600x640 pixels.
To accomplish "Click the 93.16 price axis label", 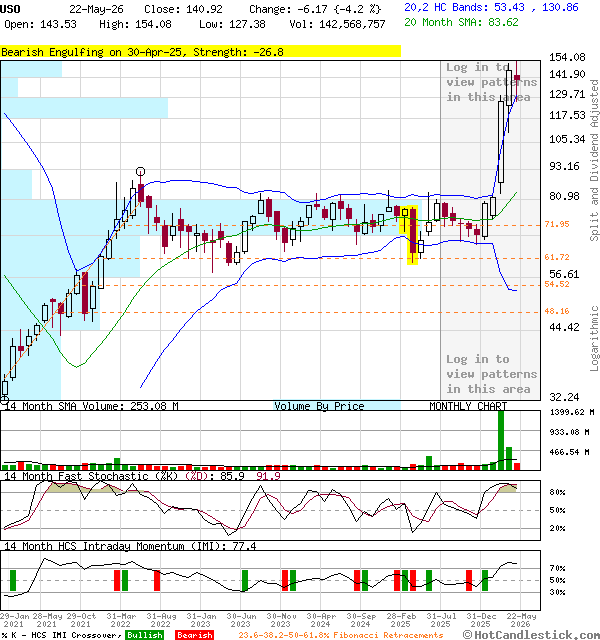I will [x=564, y=166].
